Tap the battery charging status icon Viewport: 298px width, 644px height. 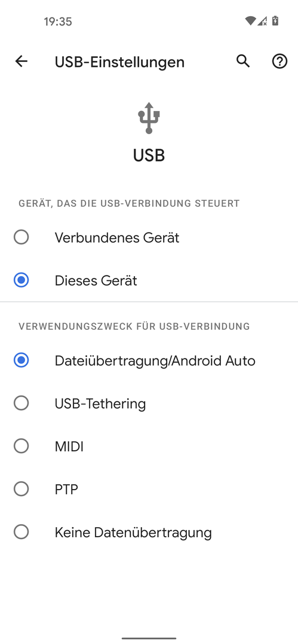click(x=275, y=21)
